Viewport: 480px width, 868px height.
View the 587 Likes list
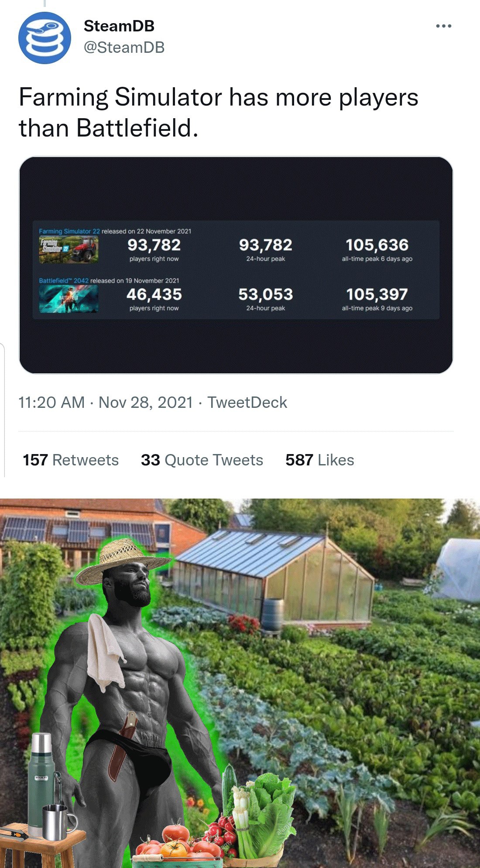pos(319,460)
